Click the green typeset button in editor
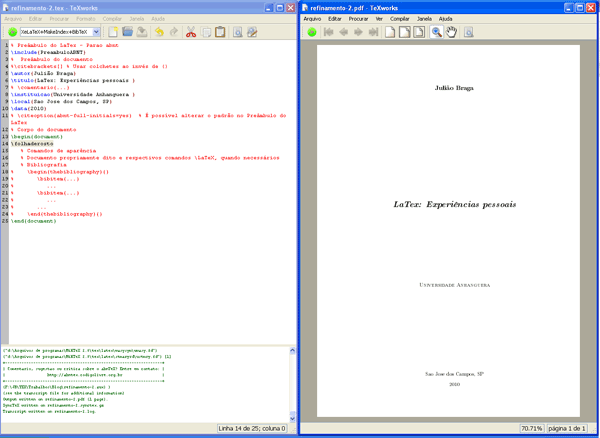 (x=11, y=32)
